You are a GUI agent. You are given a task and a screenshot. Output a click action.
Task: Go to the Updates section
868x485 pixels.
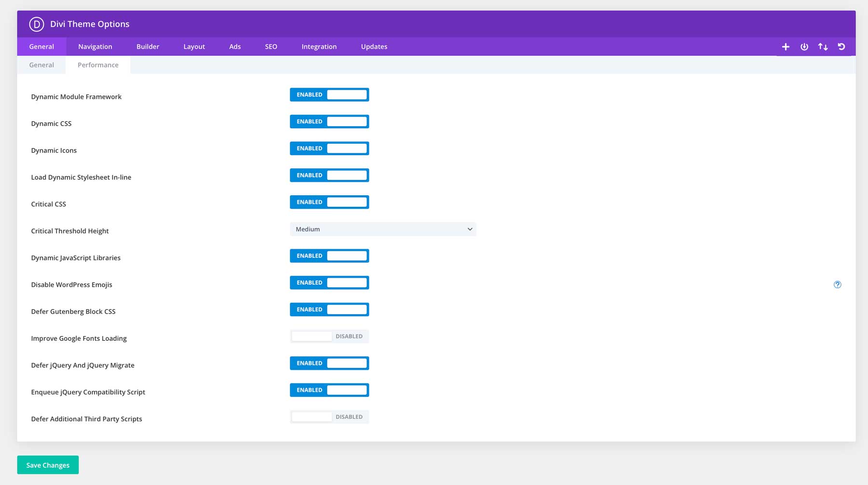[x=374, y=46]
